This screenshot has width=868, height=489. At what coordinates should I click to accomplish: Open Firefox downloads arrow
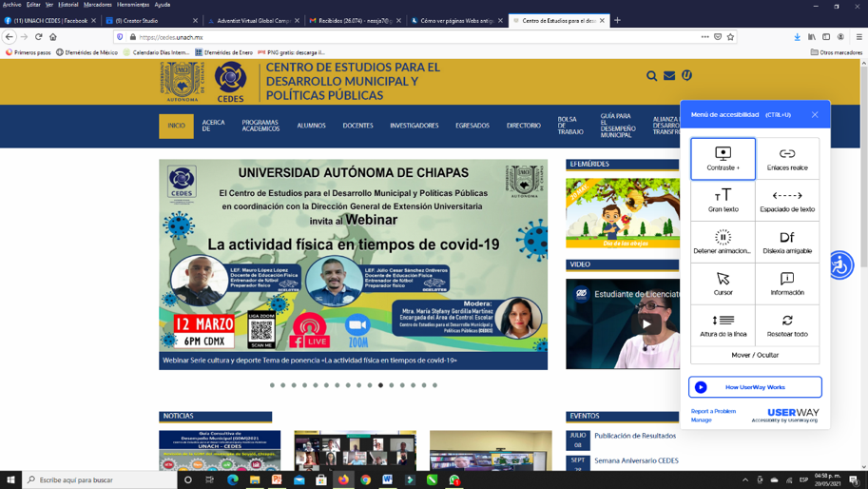point(797,37)
